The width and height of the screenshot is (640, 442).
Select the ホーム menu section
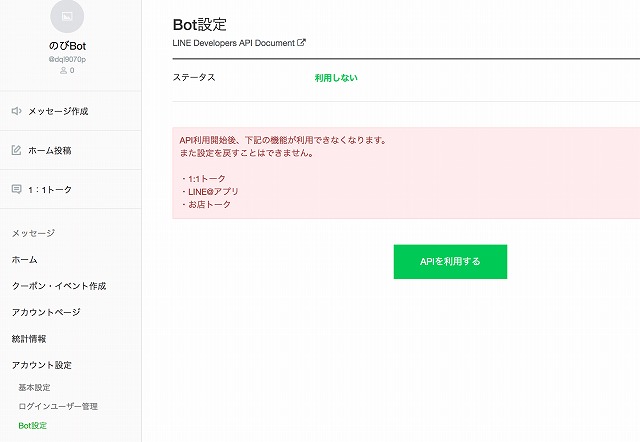point(24,260)
